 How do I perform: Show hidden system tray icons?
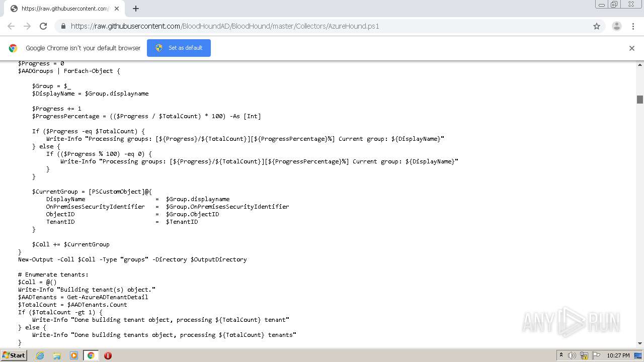click(561, 355)
